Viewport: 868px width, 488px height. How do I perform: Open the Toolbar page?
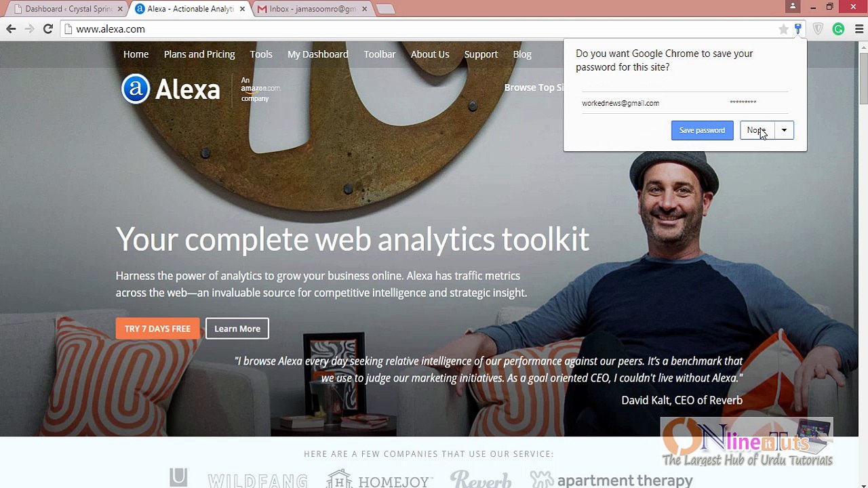pos(380,54)
